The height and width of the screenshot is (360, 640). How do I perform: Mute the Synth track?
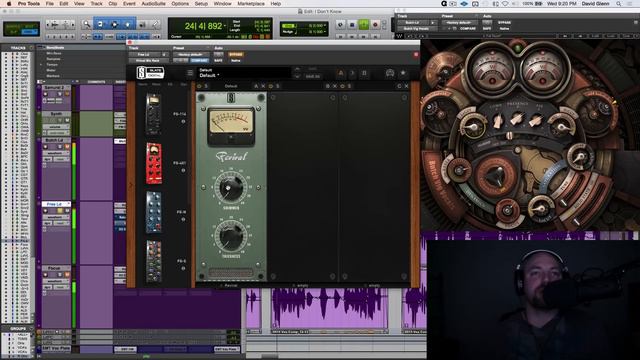coord(67,120)
